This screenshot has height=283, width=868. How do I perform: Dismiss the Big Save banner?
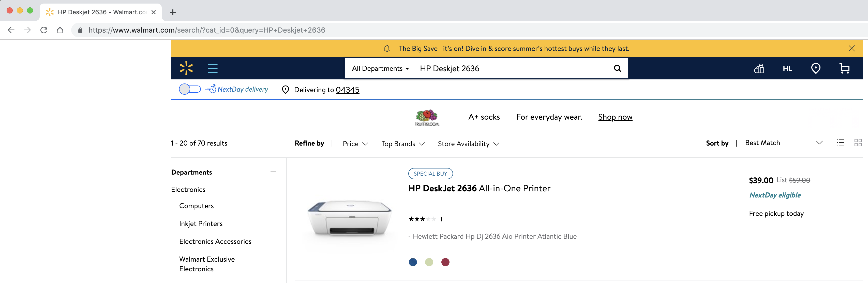[x=851, y=48]
